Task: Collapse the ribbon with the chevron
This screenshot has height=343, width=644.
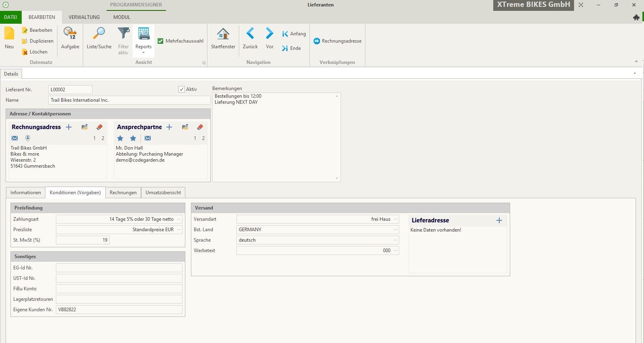Action: click(636, 62)
